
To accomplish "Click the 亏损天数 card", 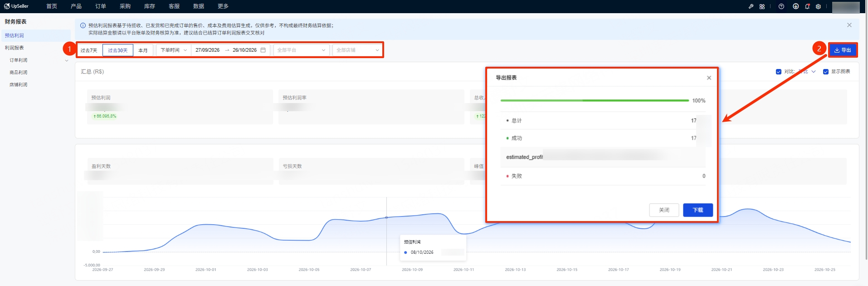I will tap(371, 171).
